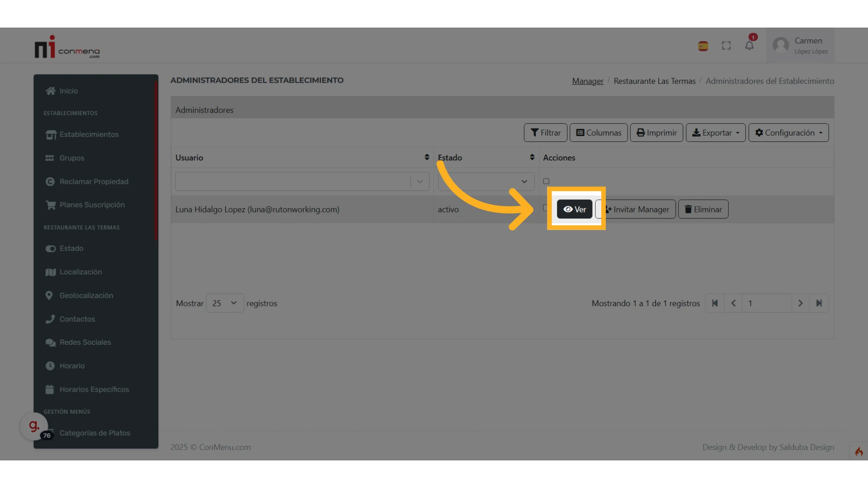Viewport: 868px width, 488px height.
Task: Follow the Manager breadcrumb link
Action: pyautogui.click(x=587, y=81)
